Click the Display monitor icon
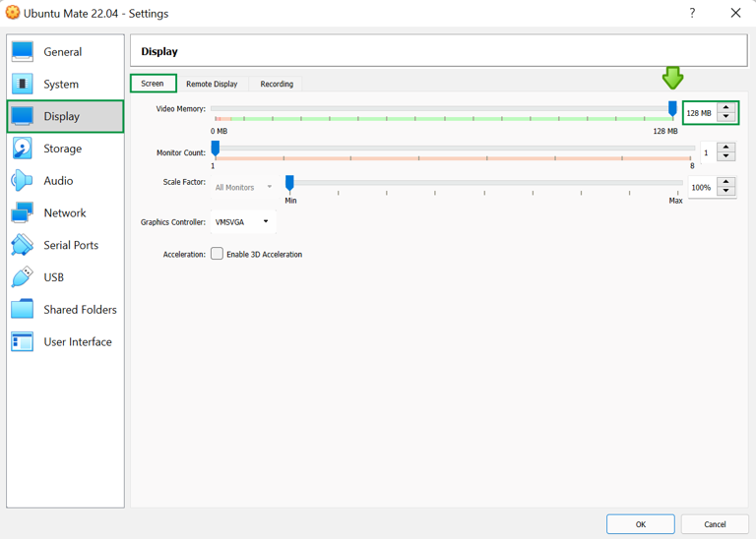Image resolution: width=756 pixels, height=539 pixels. [x=23, y=116]
